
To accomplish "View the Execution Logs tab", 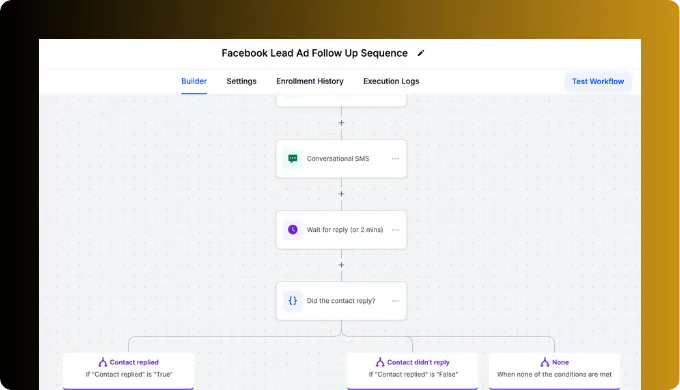I will 391,81.
